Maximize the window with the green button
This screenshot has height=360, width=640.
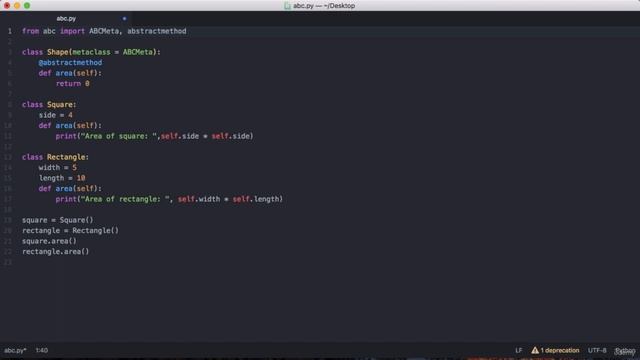[27, 6]
